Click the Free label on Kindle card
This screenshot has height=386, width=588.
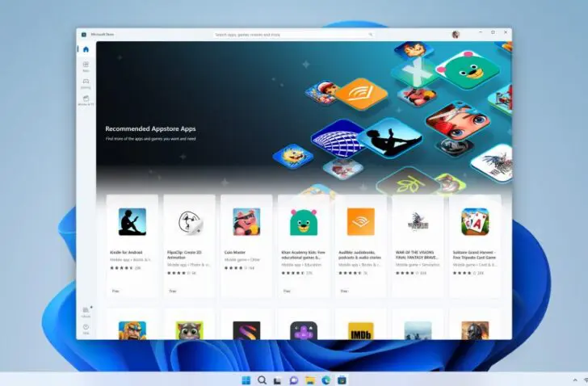point(115,291)
